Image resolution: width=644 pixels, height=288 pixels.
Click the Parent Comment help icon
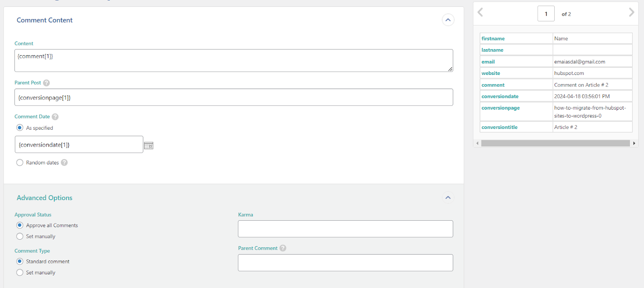[x=283, y=248]
